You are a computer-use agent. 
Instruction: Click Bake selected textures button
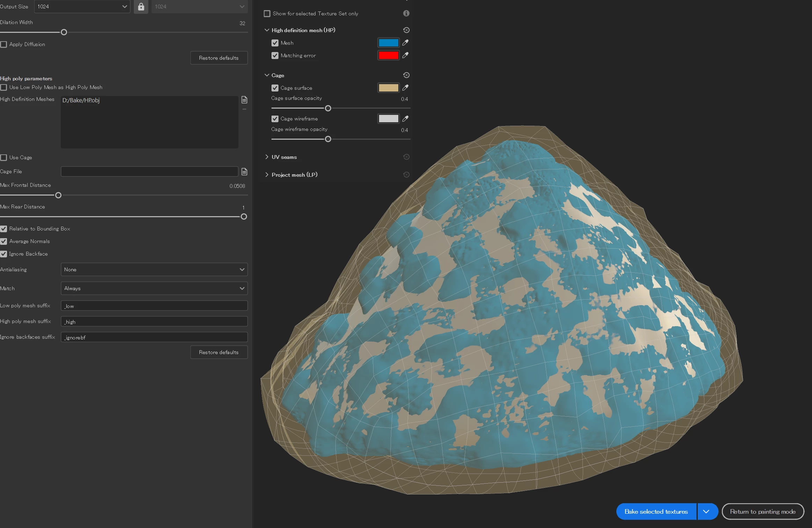[656, 512]
